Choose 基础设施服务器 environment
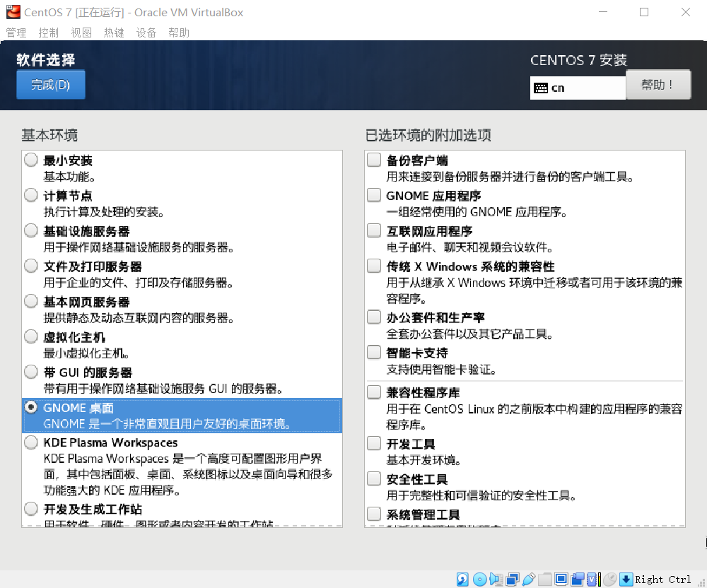 [31, 230]
